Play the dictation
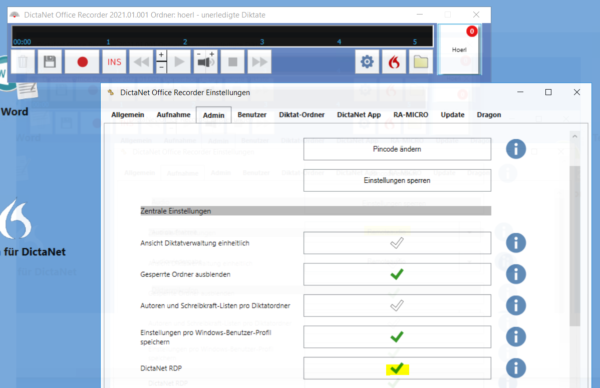Screen dimensions: 600x388 (x=179, y=62)
